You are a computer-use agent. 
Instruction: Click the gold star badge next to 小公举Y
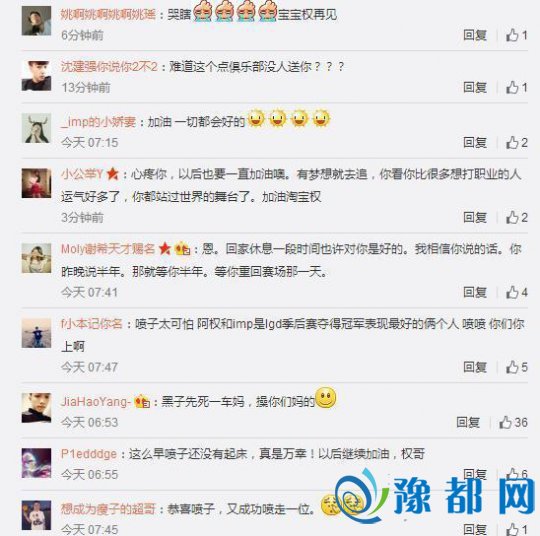[113, 174]
